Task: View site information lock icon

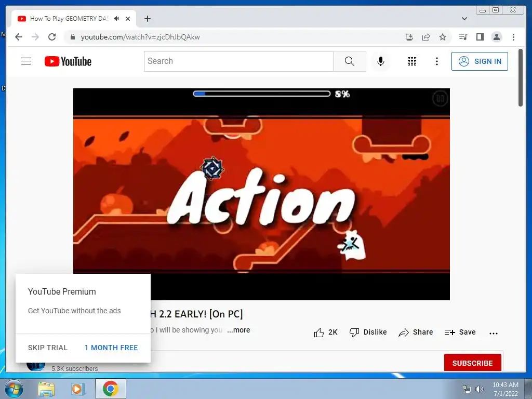Action: (x=72, y=37)
